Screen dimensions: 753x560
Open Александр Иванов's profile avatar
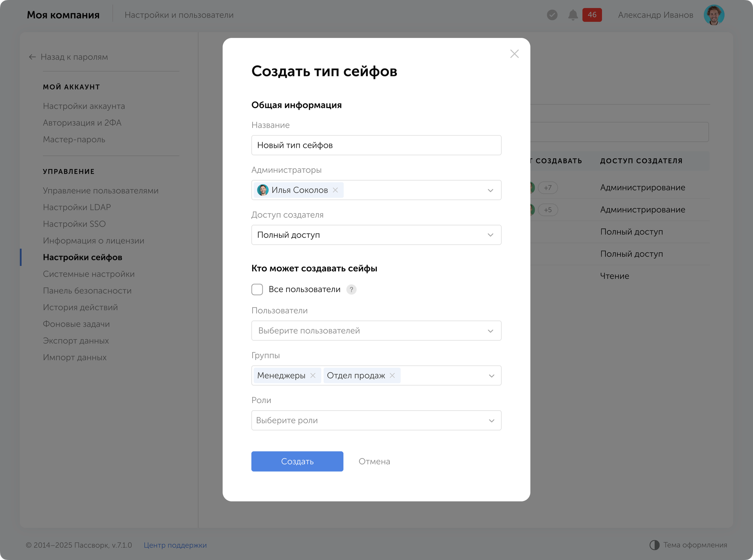click(714, 15)
